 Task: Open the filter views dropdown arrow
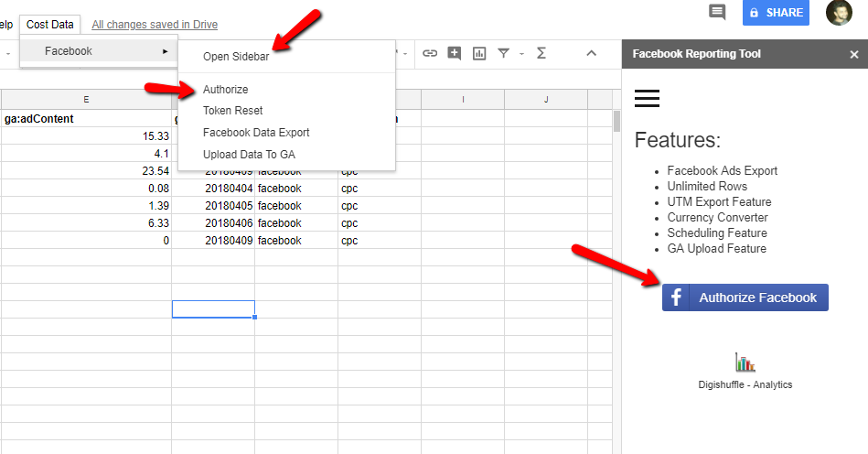(x=521, y=54)
